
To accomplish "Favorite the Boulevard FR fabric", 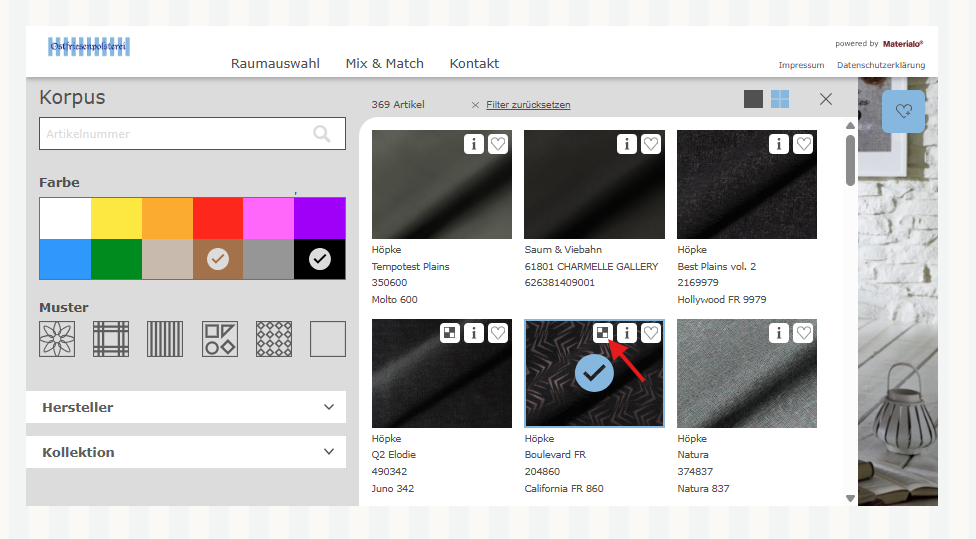I will [651, 333].
